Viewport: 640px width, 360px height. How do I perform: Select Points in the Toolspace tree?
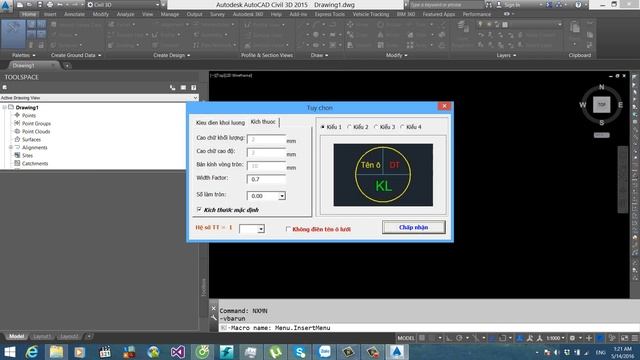(x=29, y=116)
